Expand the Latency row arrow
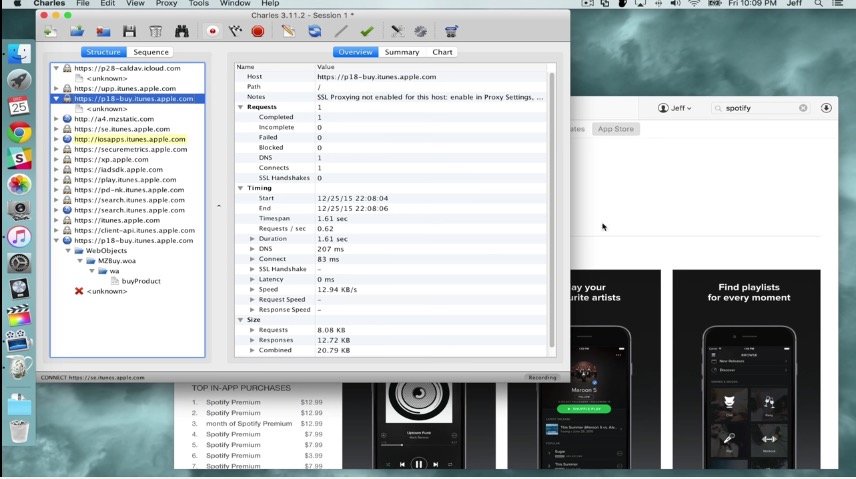Viewport: 856px width, 479px height. [252, 279]
